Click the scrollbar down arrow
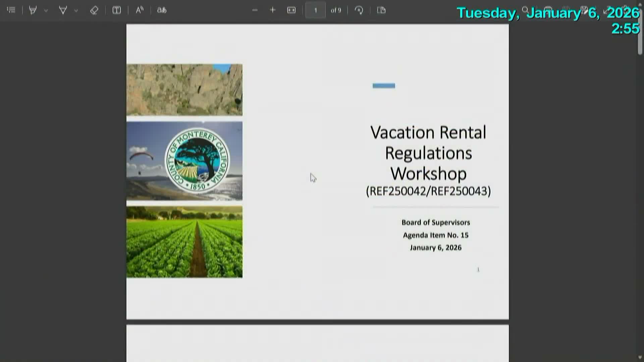 (640, 358)
